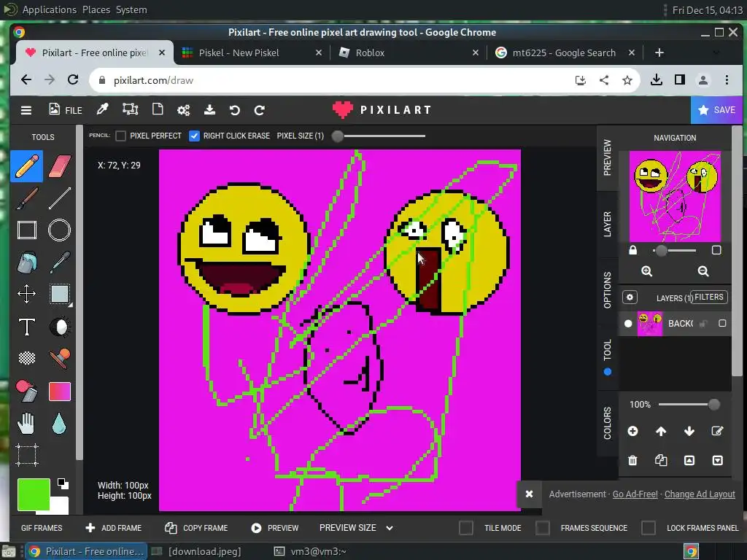Click the green primary color swatch

click(34, 495)
